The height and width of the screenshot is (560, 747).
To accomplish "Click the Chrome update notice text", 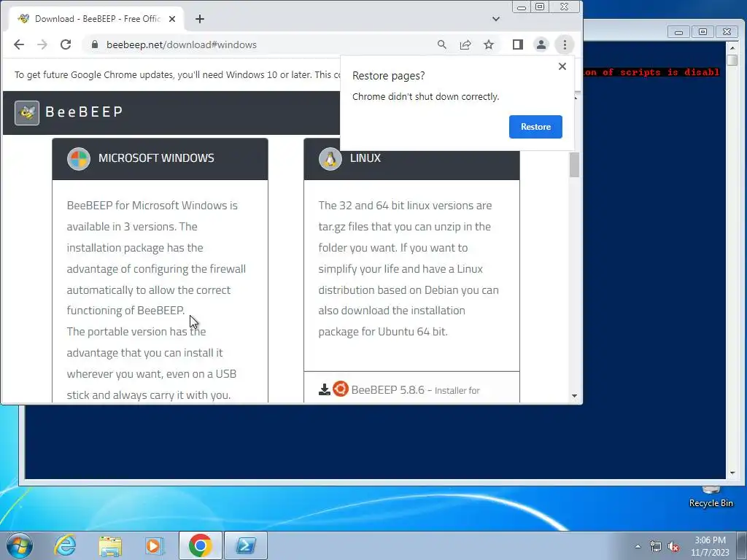I will (x=177, y=75).
